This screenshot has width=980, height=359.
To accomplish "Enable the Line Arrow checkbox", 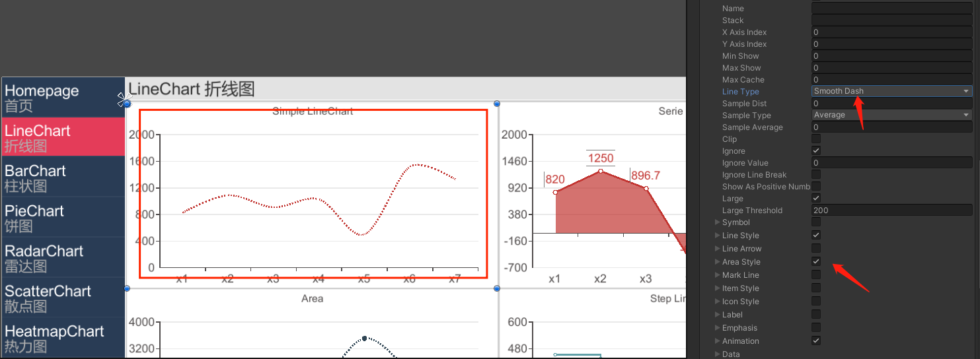I will [x=816, y=248].
